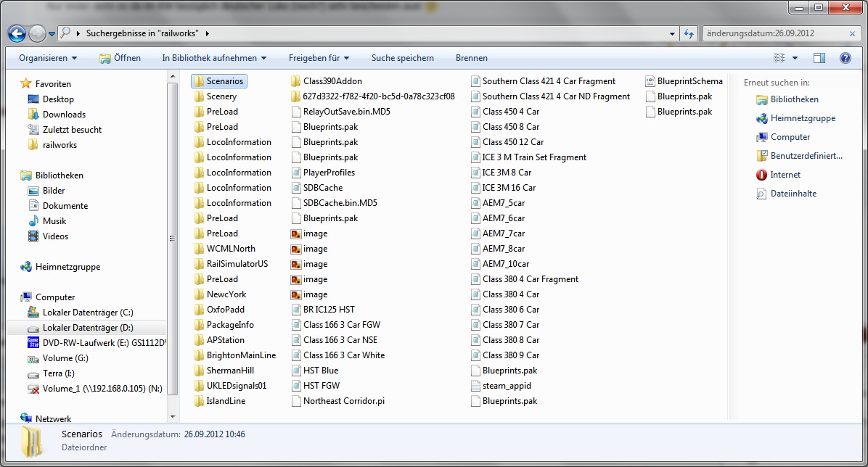Select Lokaler Datenträger (C:)
This screenshot has width=868, height=467.
click(x=88, y=313)
